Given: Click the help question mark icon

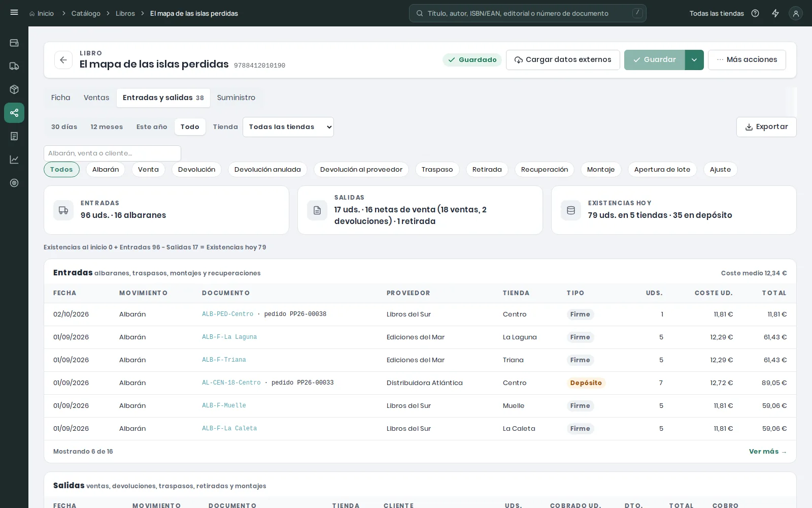Looking at the screenshot, I should pos(755,13).
